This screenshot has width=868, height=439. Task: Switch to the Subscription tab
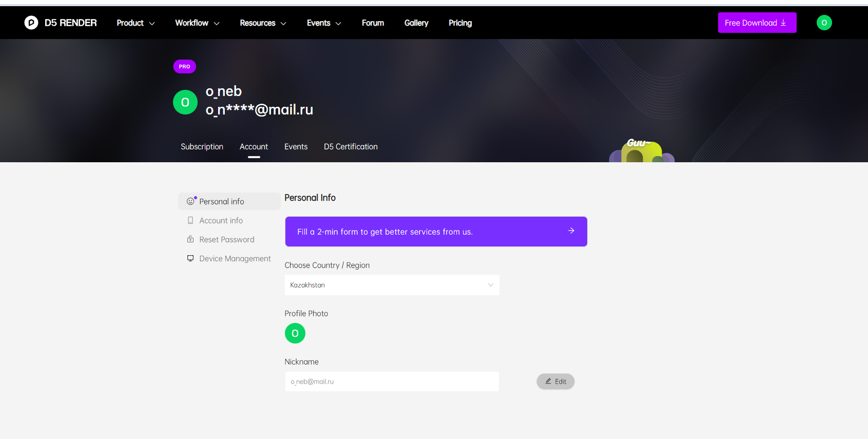pos(202,147)
